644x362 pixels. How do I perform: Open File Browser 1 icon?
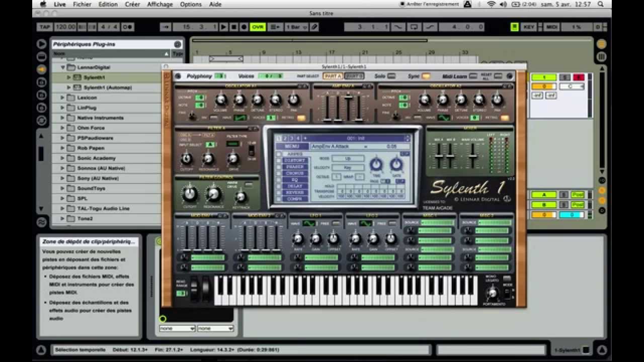click(41, 82)
